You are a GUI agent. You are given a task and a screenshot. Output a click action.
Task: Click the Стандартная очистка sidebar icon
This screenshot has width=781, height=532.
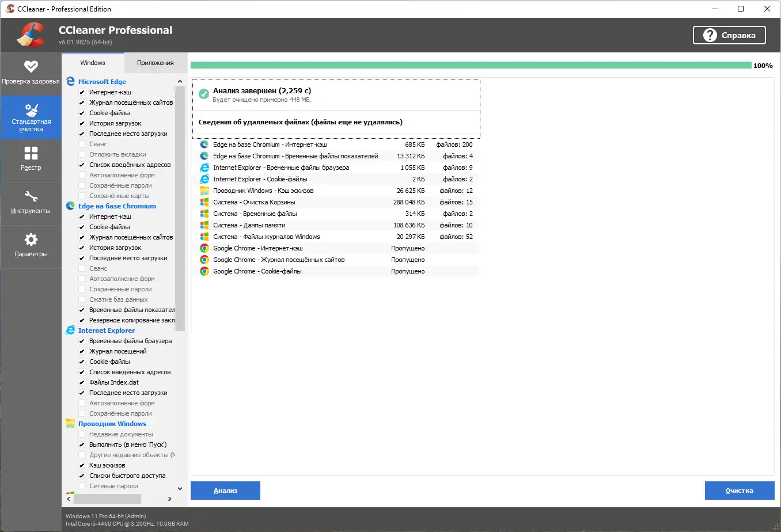pos(31,117)
